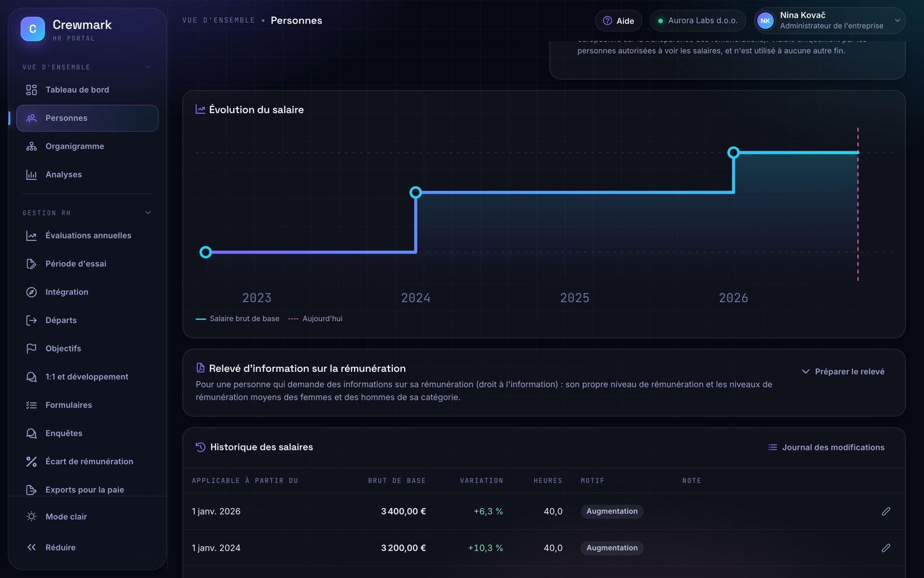924x578 pixels.
Task: Click the Objectifs flag icon
Action: pos(31,348)
